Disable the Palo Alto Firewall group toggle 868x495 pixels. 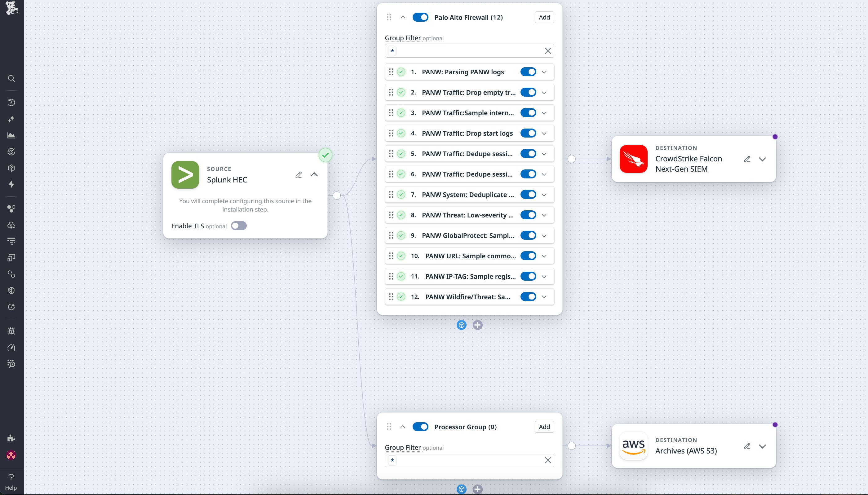pyautogui.click(x=420, y=17)
